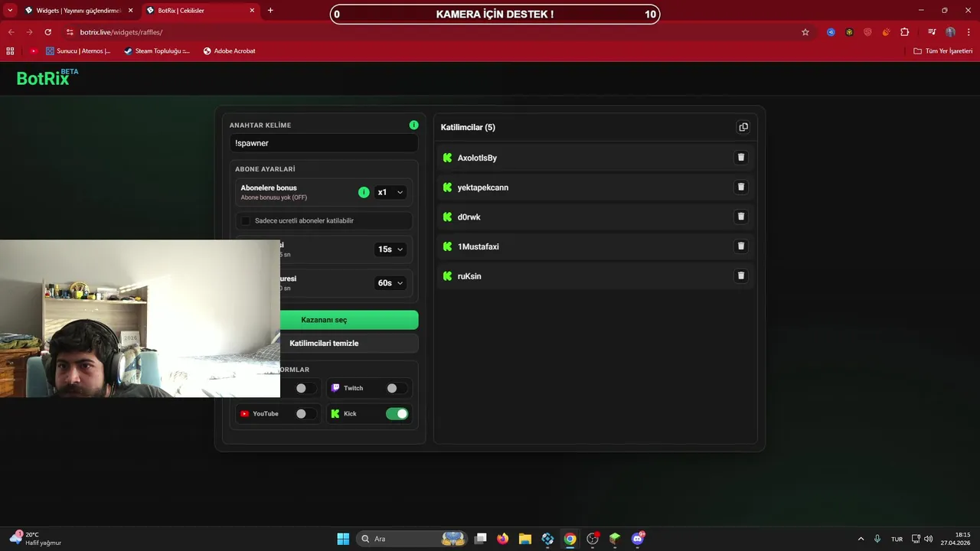Click the TUR language indicator
980x551 pixels.
click(897, 539)
